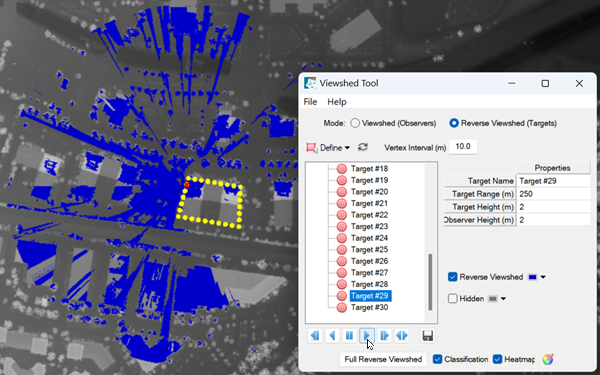Jump to last target playback button

coord(384,336)
